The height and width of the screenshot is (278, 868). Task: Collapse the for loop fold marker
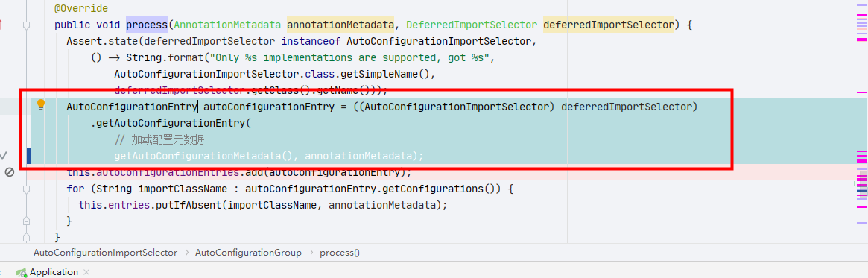click(25, 189)
